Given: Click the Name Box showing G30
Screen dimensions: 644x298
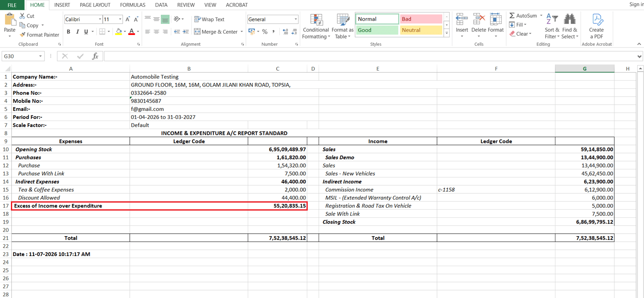Looking at the screenshot, I should tap(23, 56).
